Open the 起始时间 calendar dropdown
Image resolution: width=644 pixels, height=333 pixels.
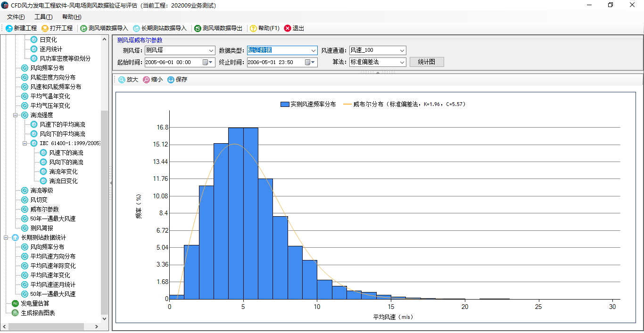coord(208,62)
